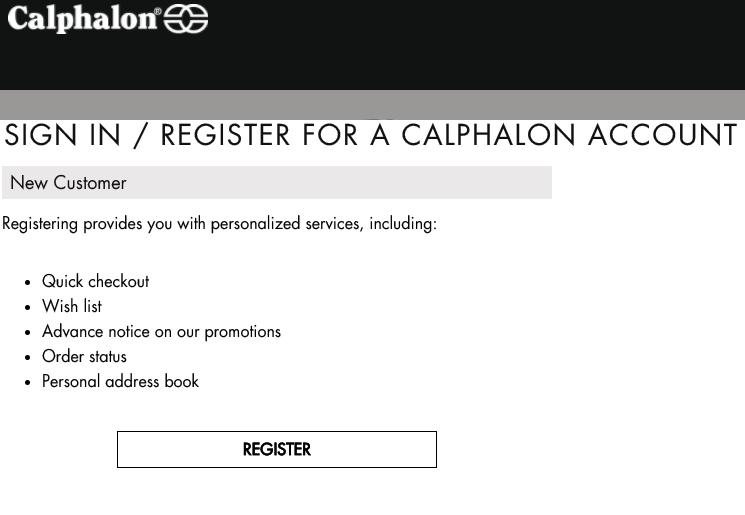The height and width of the screenshot is (515, 745).
Task: Click the bullet dot beside Order status
Action: click(x=28, y=357)
